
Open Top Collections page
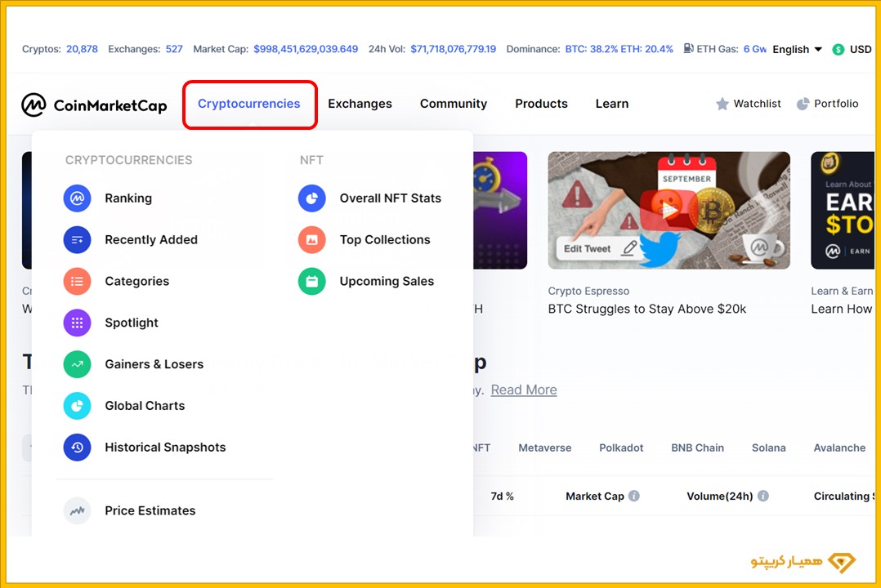385,240
